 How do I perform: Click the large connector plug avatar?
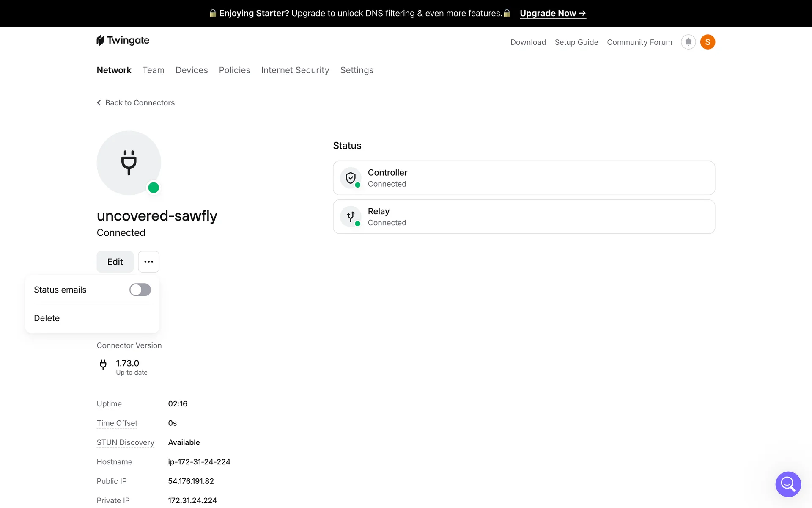point(129,163)
